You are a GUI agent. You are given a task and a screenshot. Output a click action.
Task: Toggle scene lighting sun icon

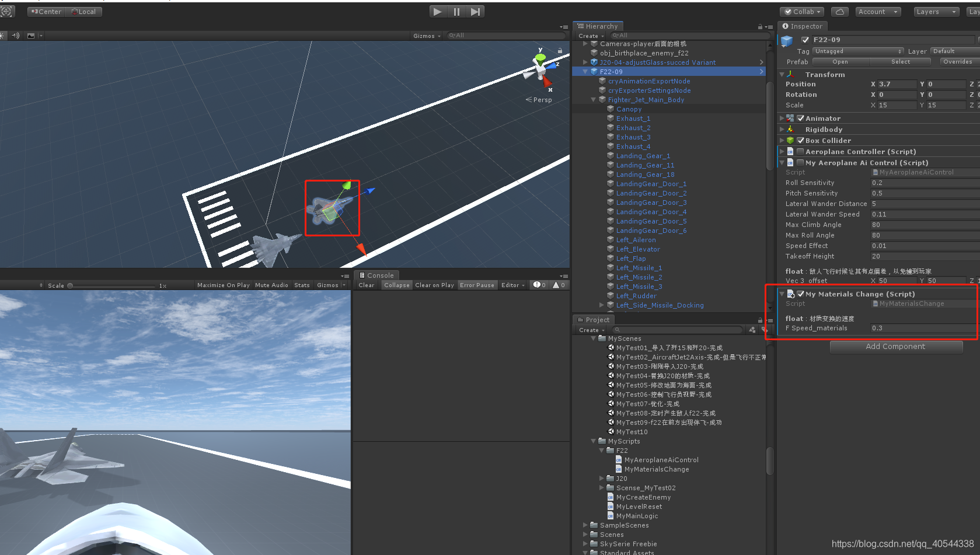pyautogui.click(x=2, y=36)
